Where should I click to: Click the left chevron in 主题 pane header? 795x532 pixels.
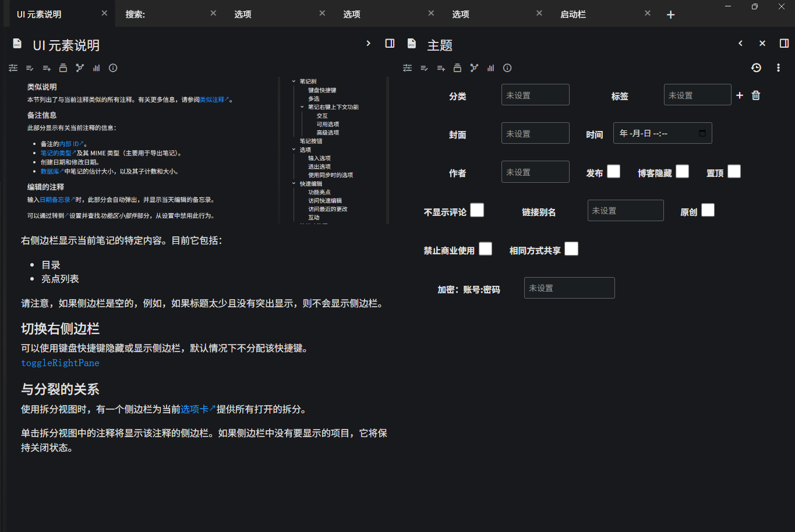coord(740,44)
